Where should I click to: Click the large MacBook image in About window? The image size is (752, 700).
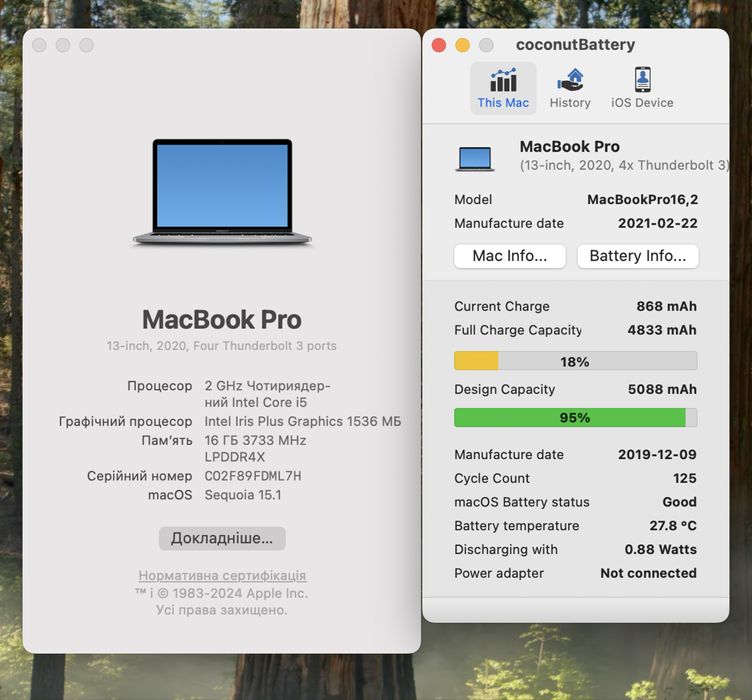click(222, 192)
